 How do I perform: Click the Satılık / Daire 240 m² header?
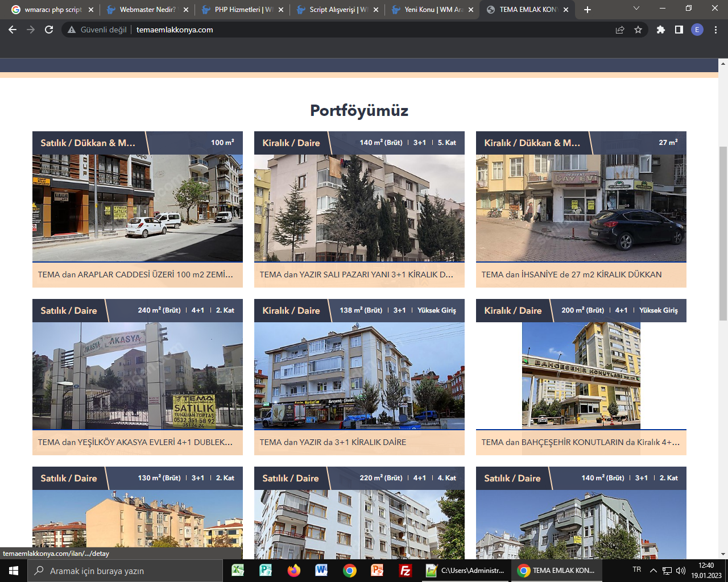point(138,310)
